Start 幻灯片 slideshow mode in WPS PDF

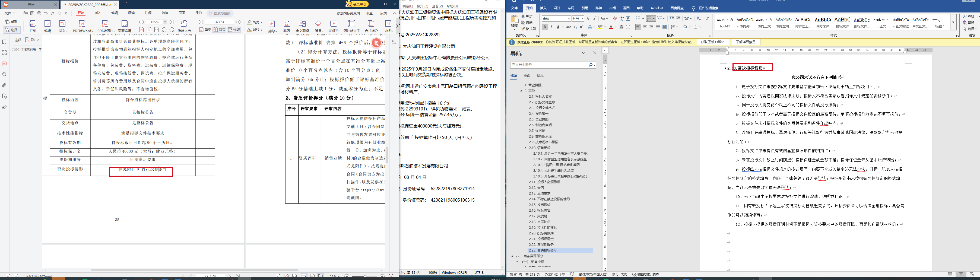point(334,26)
